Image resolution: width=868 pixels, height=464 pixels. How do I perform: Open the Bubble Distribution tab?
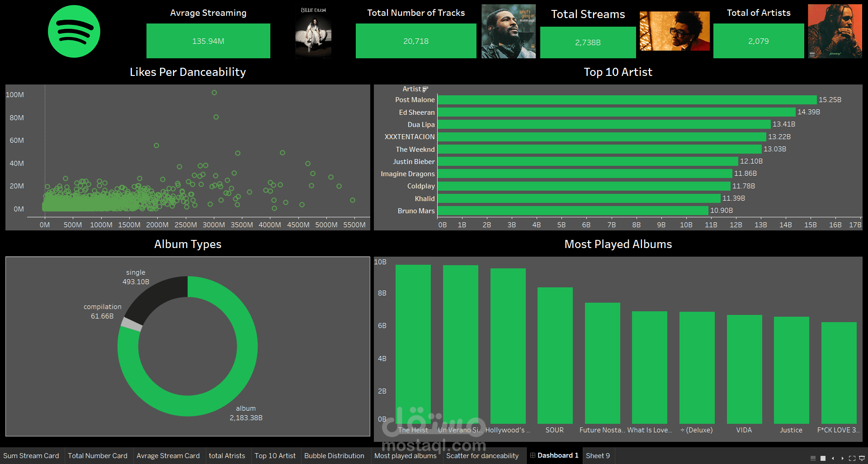pos(334,456)
